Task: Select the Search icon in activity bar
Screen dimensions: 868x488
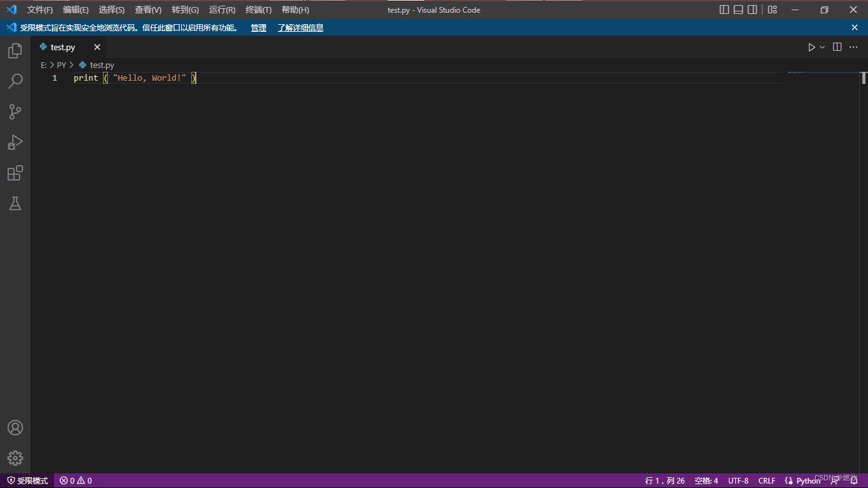Action: [15, 81]
